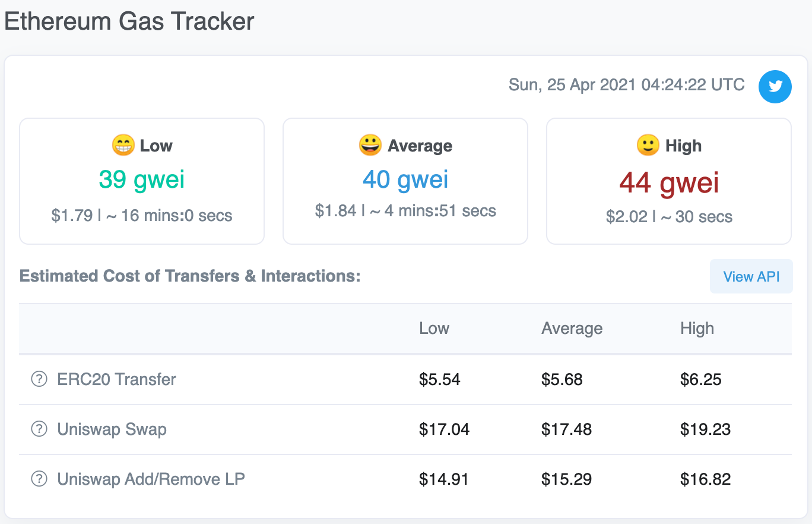Click the slight-smile emoji next to High
This screenshot has height=524, width=812.
[x=648, y=145]
